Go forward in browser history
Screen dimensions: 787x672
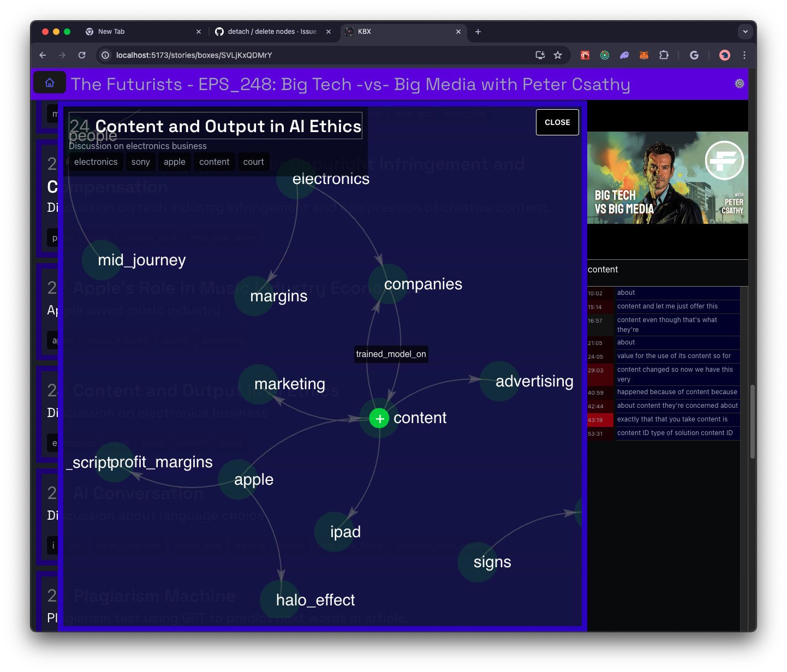tap(62, 55)
